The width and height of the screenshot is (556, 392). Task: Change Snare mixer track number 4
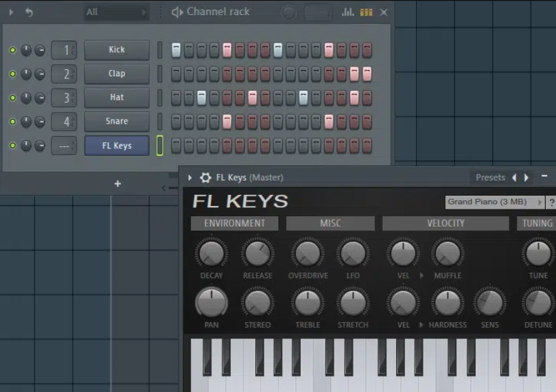[65, 122]
